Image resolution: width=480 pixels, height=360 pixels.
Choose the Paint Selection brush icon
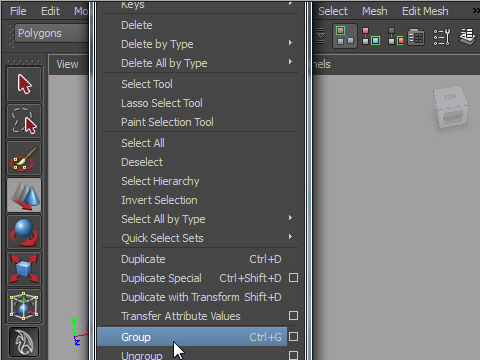pos(24,158)
